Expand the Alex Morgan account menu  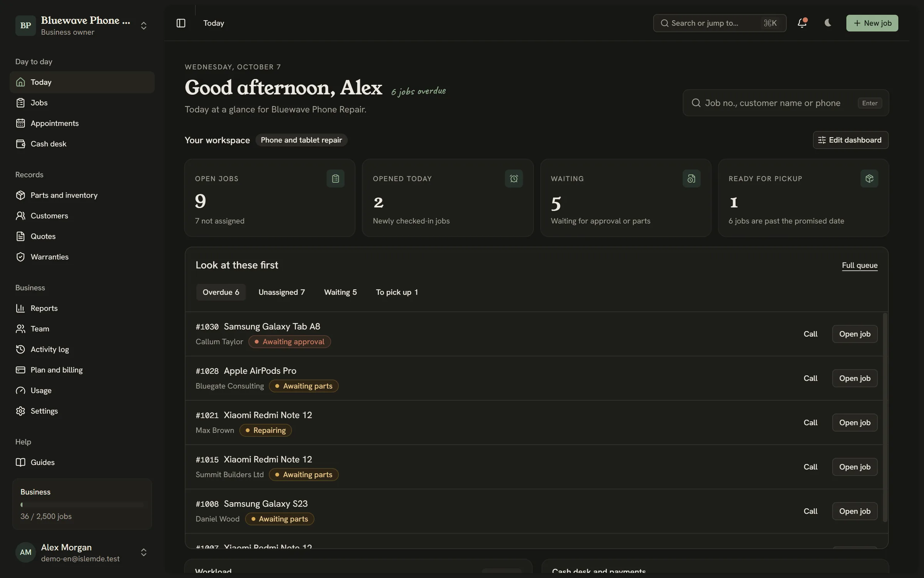pyautogui.click(x=144, y=552)
